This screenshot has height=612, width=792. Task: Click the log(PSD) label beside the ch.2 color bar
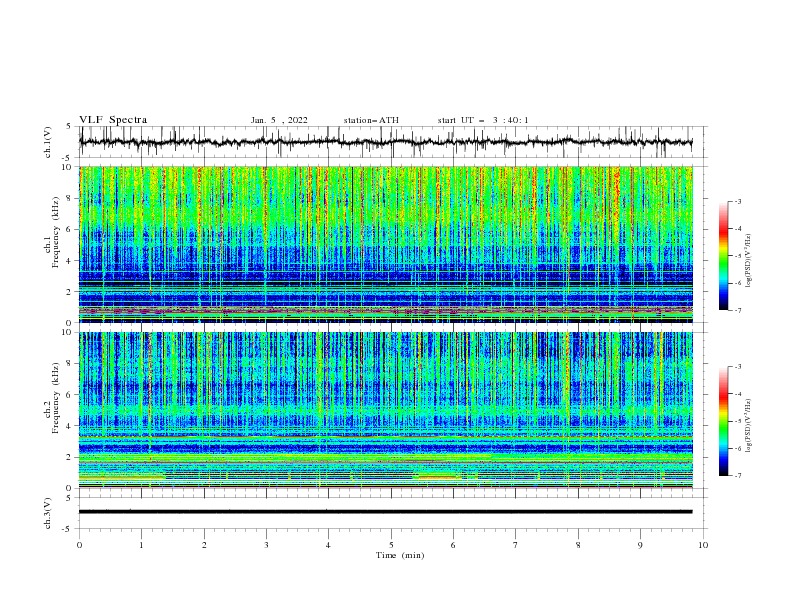click(748, 426)
